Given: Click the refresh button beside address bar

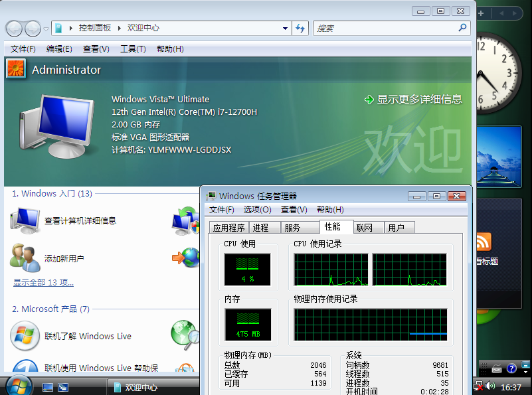Looking at the screenshot, I should 300,28.
